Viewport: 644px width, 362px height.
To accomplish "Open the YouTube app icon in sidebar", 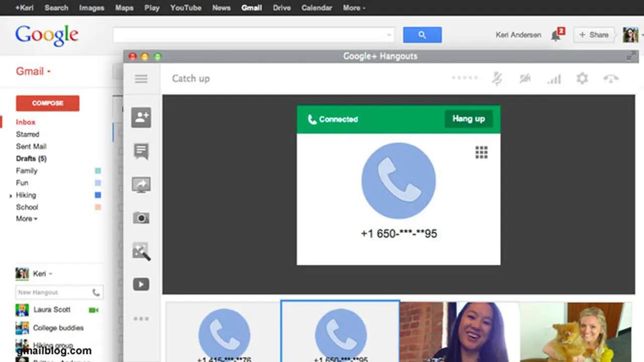I will 141,285.
